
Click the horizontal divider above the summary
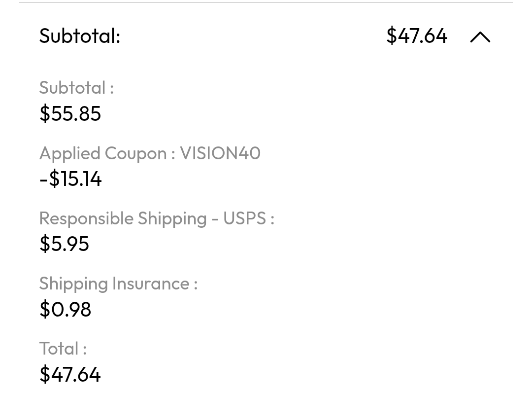(x=266, y=2)
